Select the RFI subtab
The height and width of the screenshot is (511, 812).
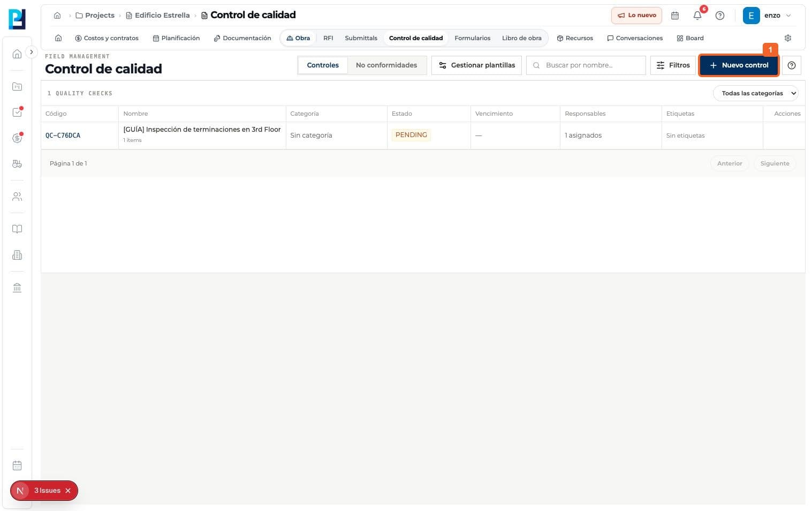click(x=328, y=38)
